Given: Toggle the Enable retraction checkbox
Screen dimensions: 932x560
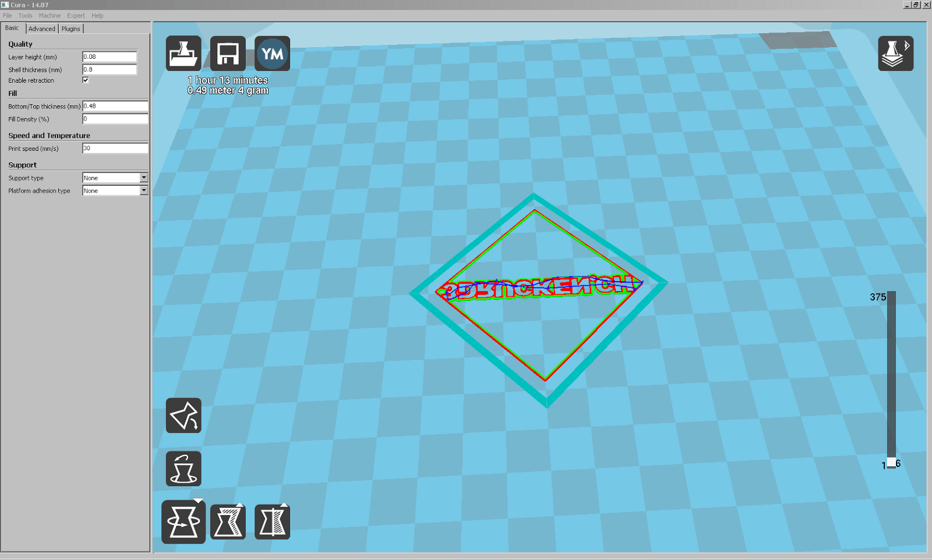Looking at the screenshot, I should (x=86, y=80).
